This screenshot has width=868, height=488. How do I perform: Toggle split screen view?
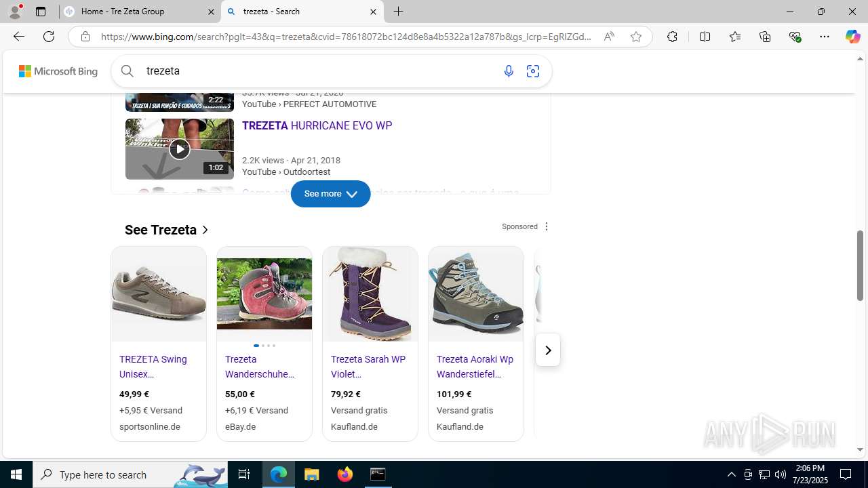[x=705, y=37]
